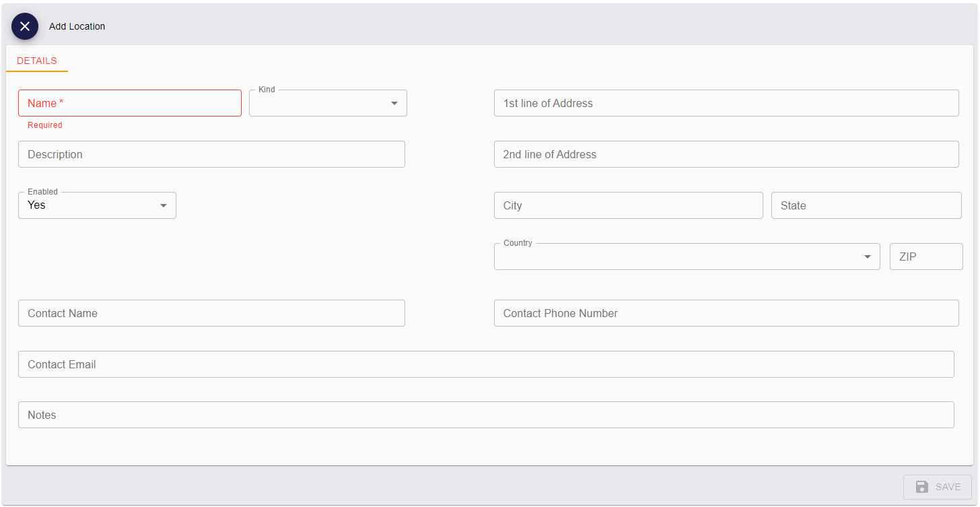
Task: Click the State input box
Action: [x=866, y=205]
